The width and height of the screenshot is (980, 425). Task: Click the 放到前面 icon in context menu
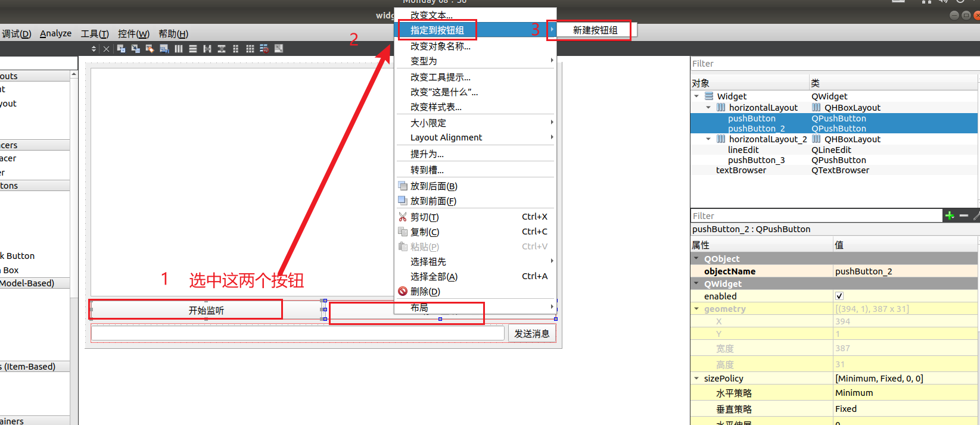tap(403, 201)
